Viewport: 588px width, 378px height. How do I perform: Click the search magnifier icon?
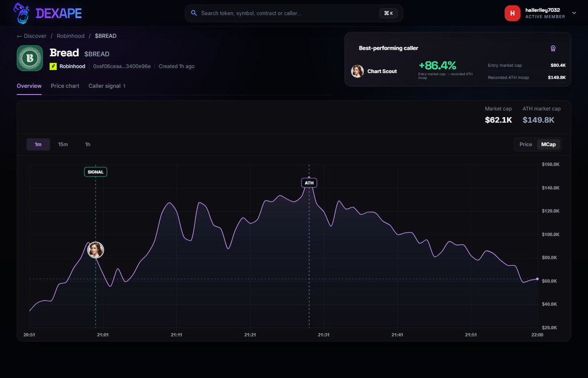pos(194,13)
